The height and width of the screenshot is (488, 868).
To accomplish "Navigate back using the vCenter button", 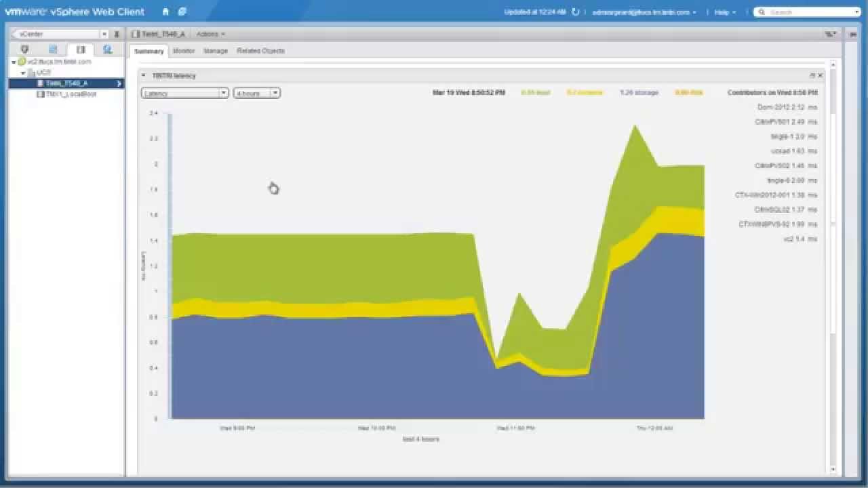I will pyautogui.click(x=56, y=34).
